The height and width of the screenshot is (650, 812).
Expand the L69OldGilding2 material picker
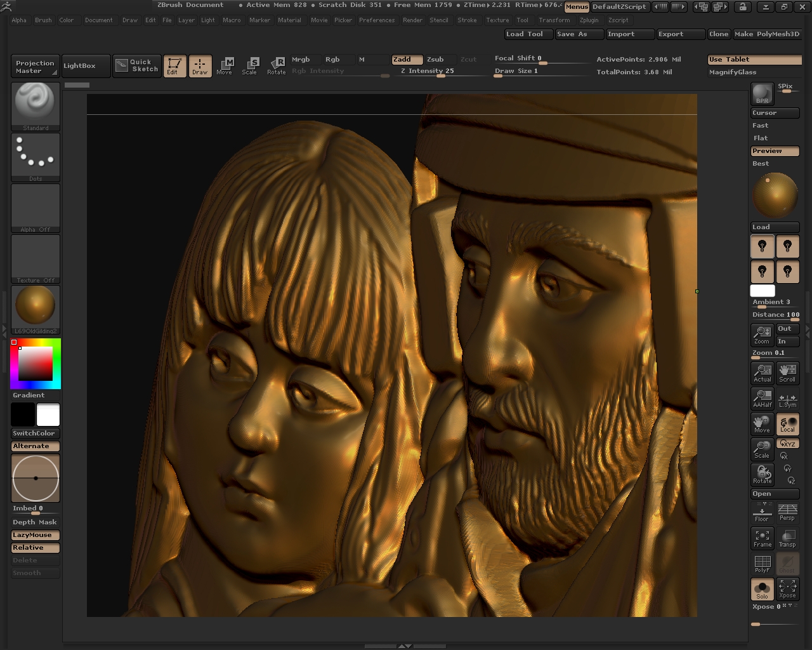coord(36,308)
